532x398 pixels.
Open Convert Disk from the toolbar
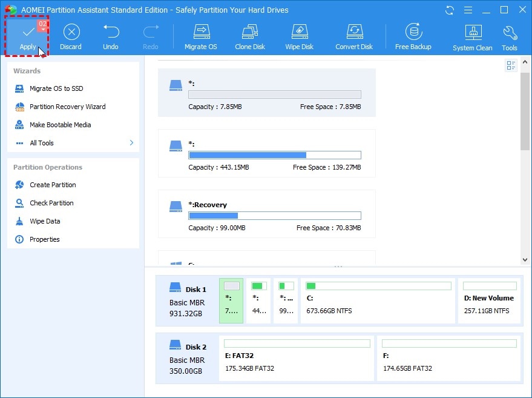354,37
